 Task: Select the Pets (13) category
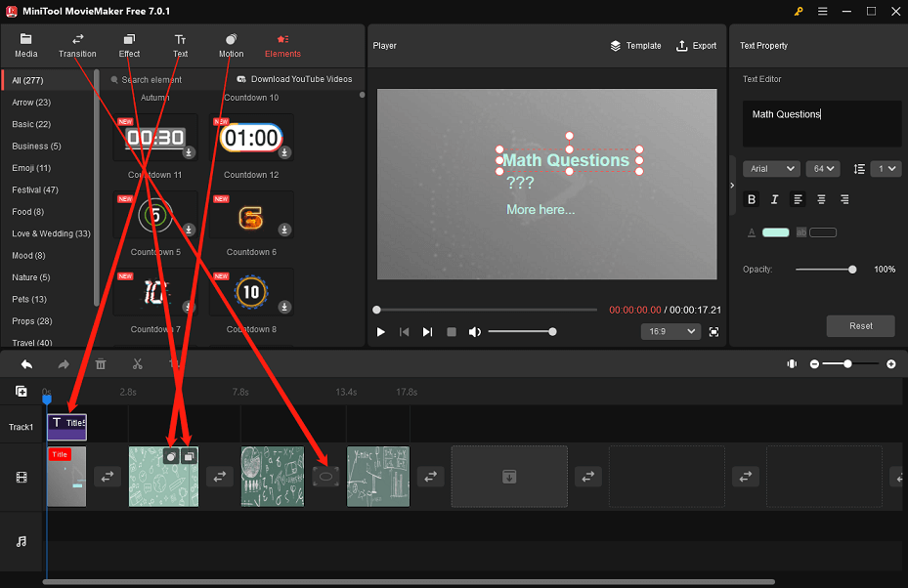pos(29,299)
